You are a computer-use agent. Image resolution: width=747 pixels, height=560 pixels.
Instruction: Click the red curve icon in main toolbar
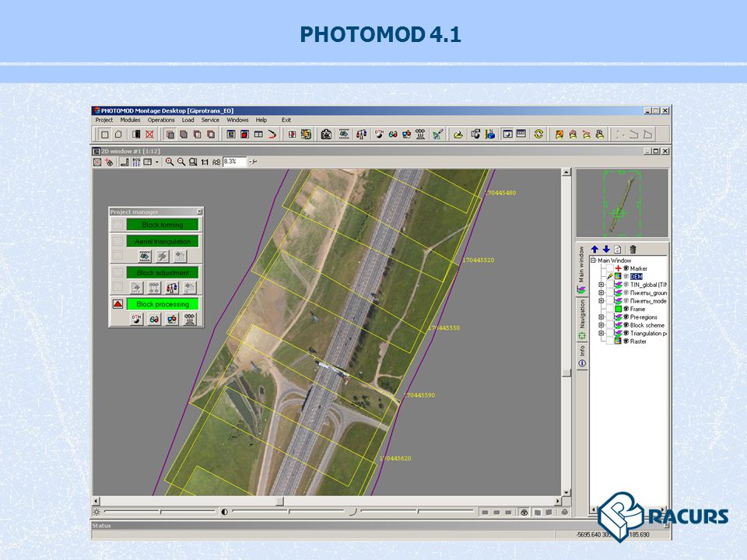click(272, 135)
